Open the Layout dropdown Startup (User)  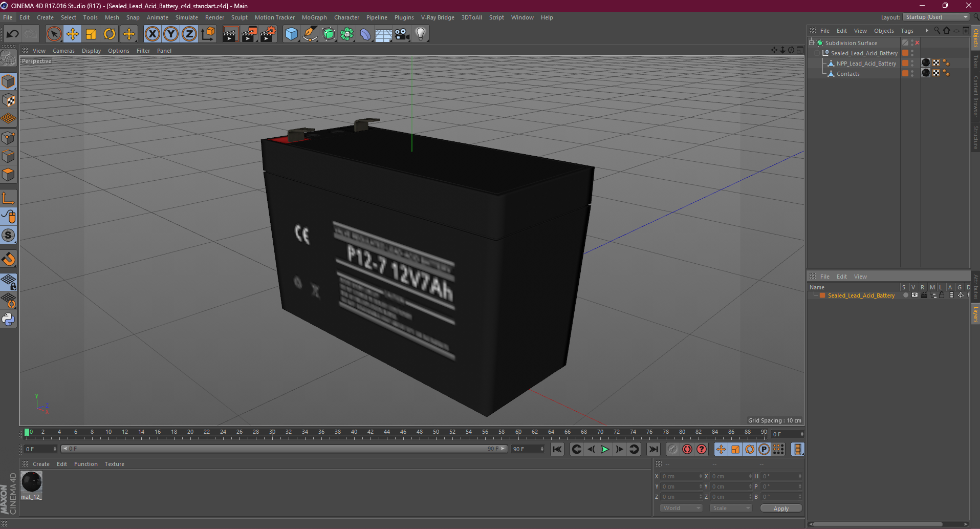pos(936,17)
